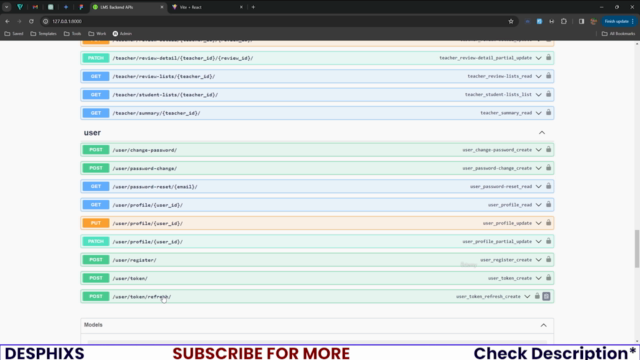This screenshot has width=640, height=360.
Task: Open the Work bookmarks folder
Action: point(97,33)
